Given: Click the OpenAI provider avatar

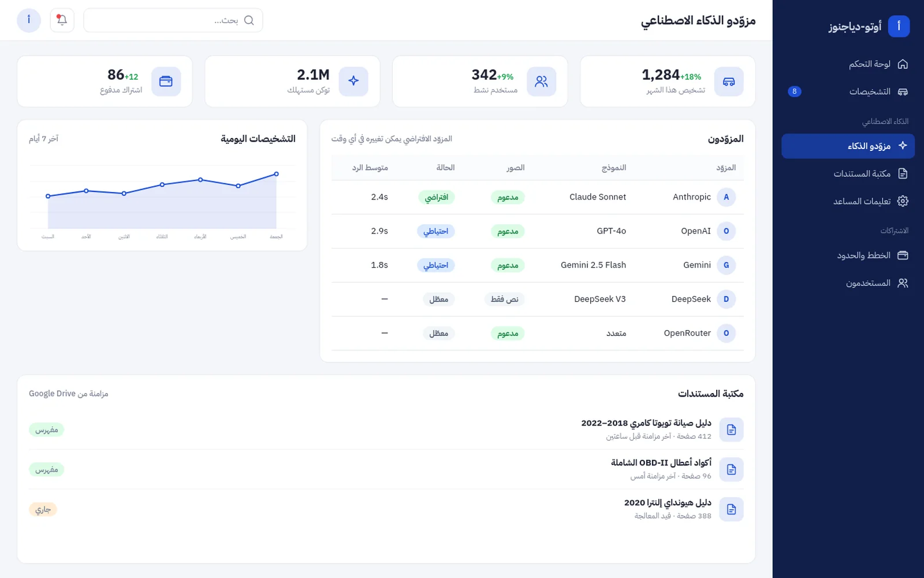Looking at the screenshot, I should point(726,231).
